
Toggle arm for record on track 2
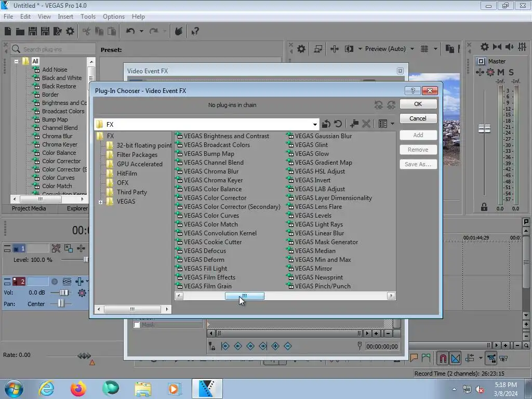tap(54, 282)
